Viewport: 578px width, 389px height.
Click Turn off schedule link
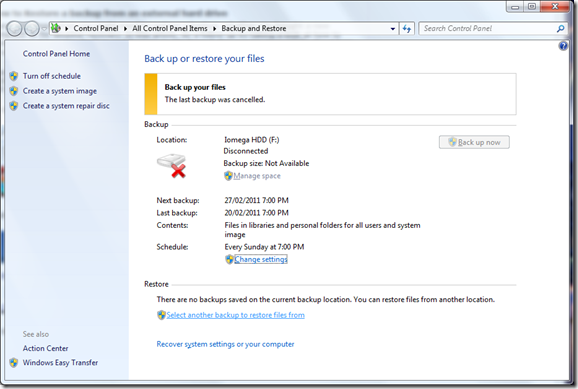52,76
